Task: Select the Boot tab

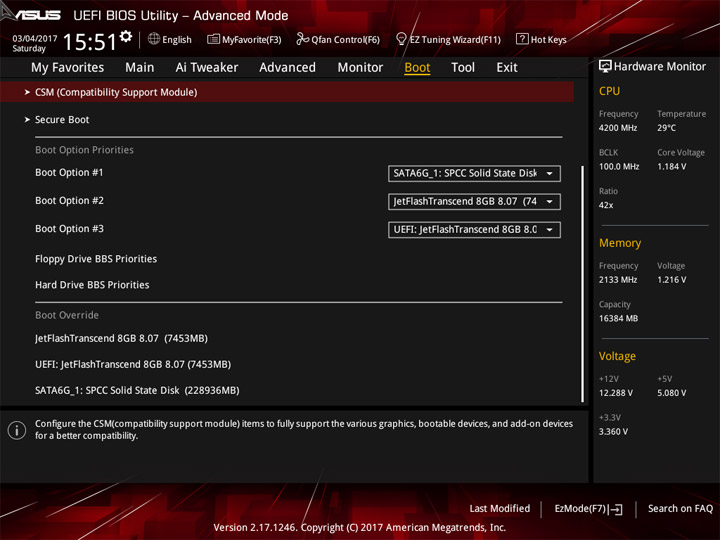Action: click(417, 68)
